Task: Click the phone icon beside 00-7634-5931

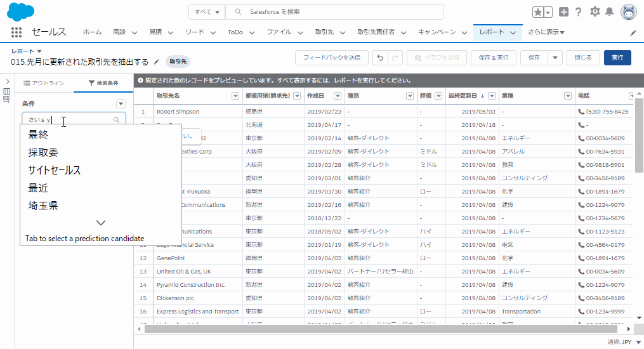Action: click(581, 152)
